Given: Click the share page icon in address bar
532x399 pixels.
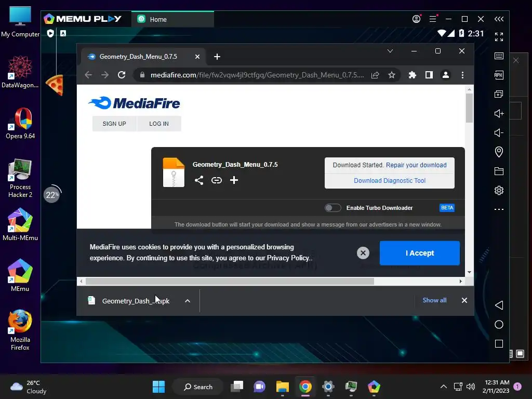Looking at the screenshot, I should (375, 75).
